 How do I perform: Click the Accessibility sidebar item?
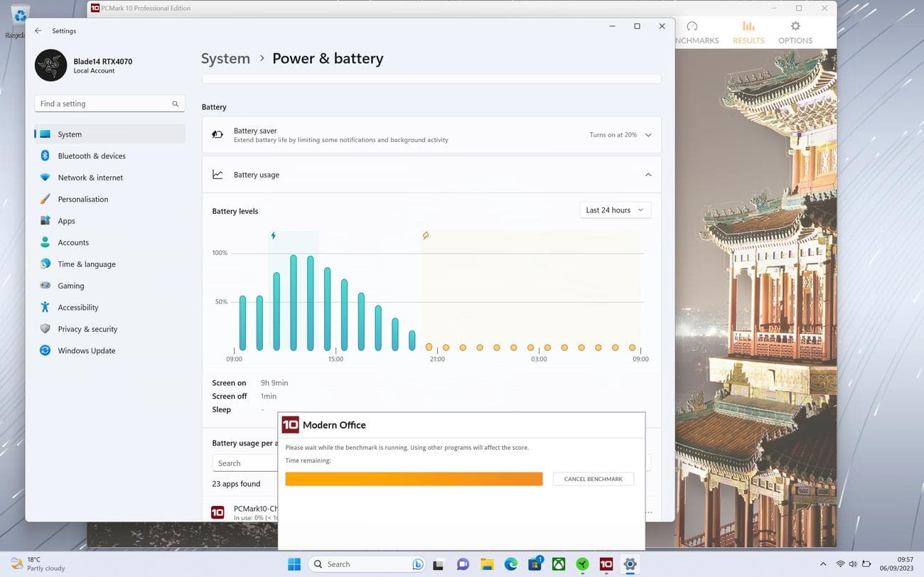click(77, 307)
